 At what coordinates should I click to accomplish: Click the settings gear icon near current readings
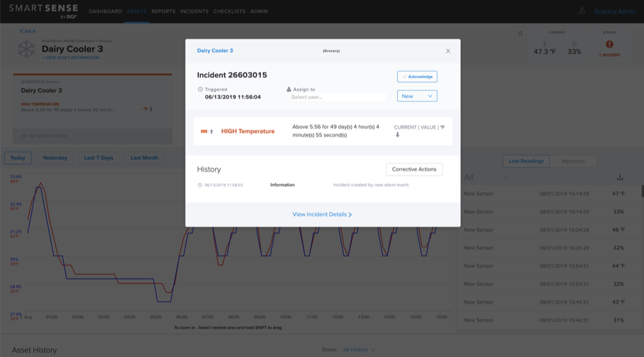pyautogui.click(x=520, y=34)
